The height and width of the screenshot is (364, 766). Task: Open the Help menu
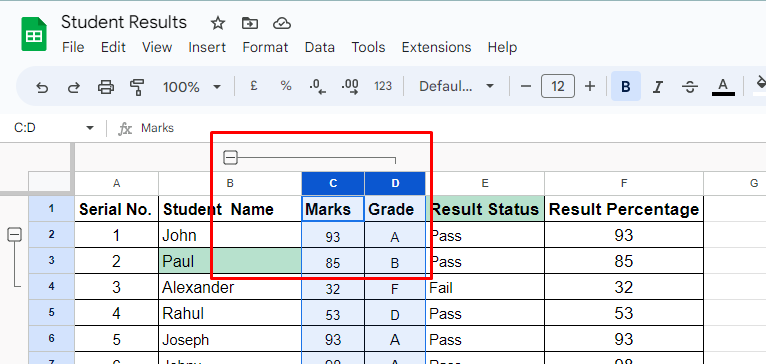point(502,47)
